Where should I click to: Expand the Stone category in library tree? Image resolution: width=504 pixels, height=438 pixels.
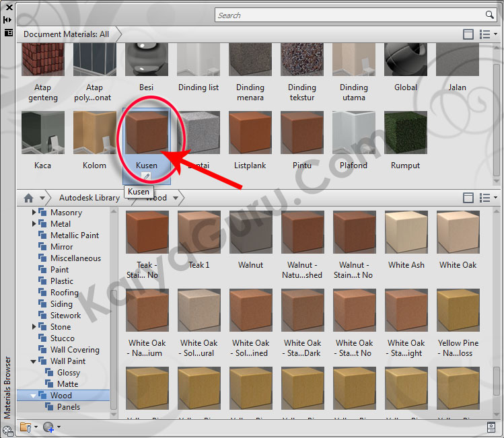(35, 327)
